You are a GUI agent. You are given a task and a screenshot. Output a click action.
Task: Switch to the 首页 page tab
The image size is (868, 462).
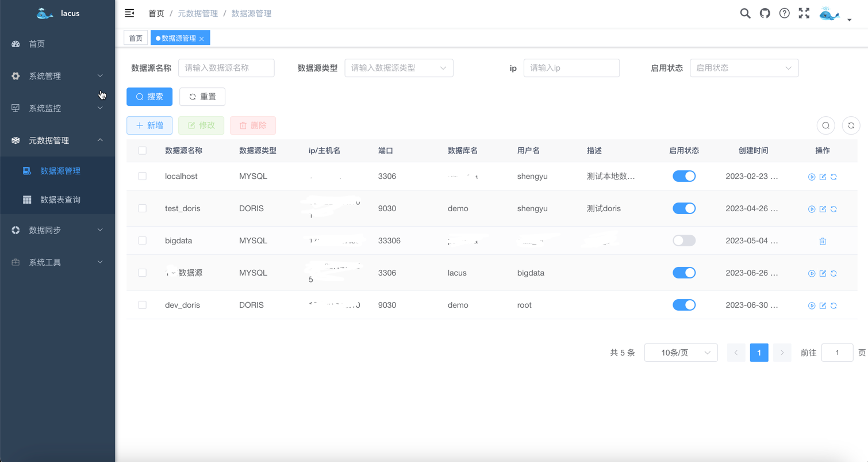pos(136,38)
